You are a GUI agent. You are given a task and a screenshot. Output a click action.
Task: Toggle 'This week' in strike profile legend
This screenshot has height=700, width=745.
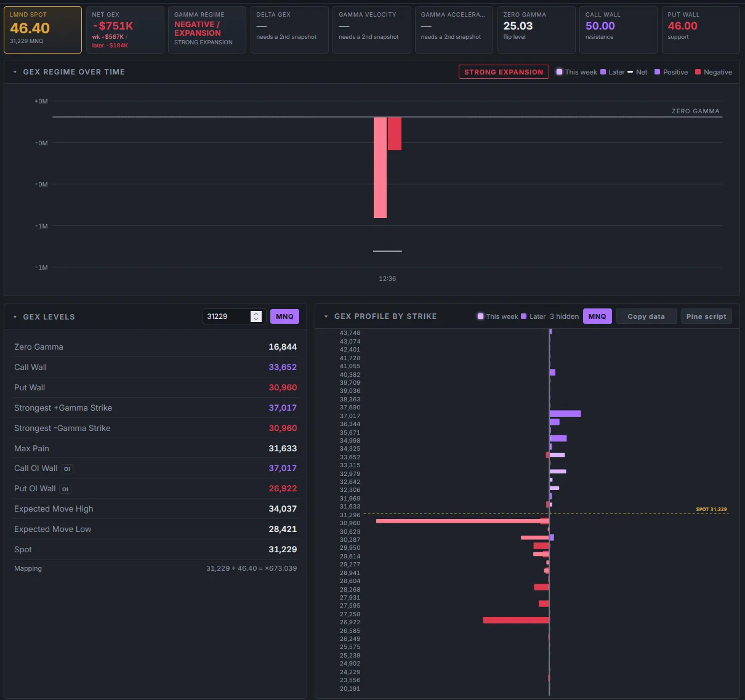(x=497, y=316)
